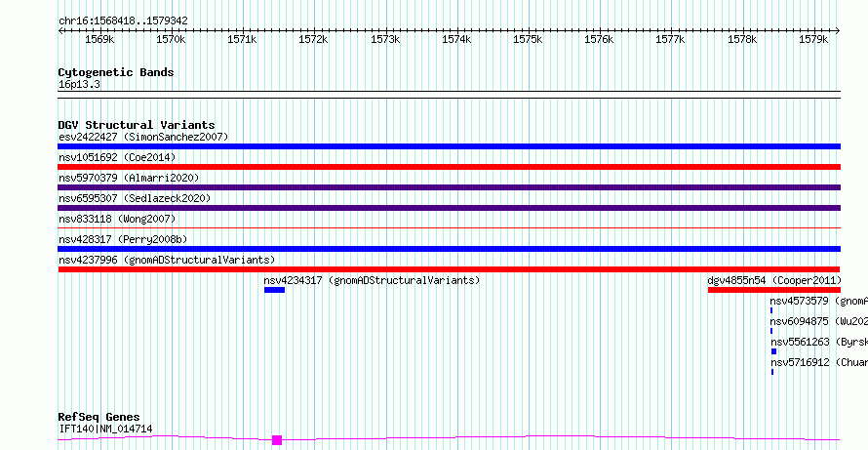Click the 1577k ruler tick label
Viewport: 868px width, 450px height.
[x=671, y=39]
